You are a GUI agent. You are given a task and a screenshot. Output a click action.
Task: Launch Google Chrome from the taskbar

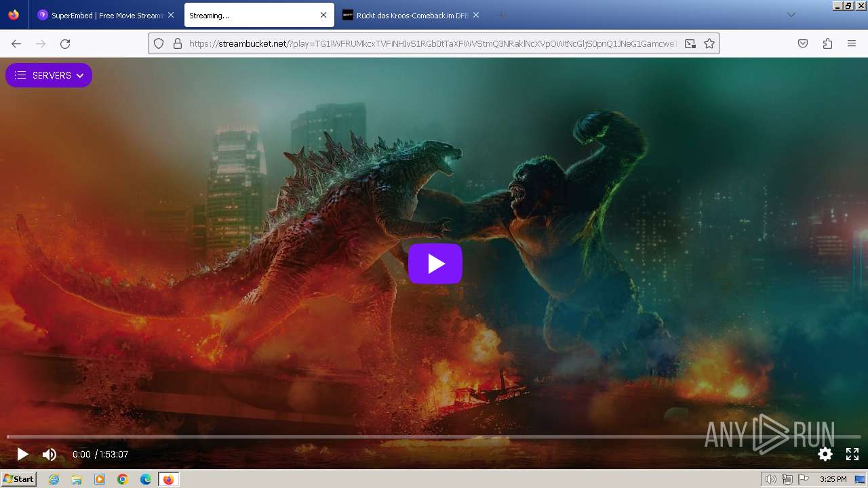coord(123,479)
